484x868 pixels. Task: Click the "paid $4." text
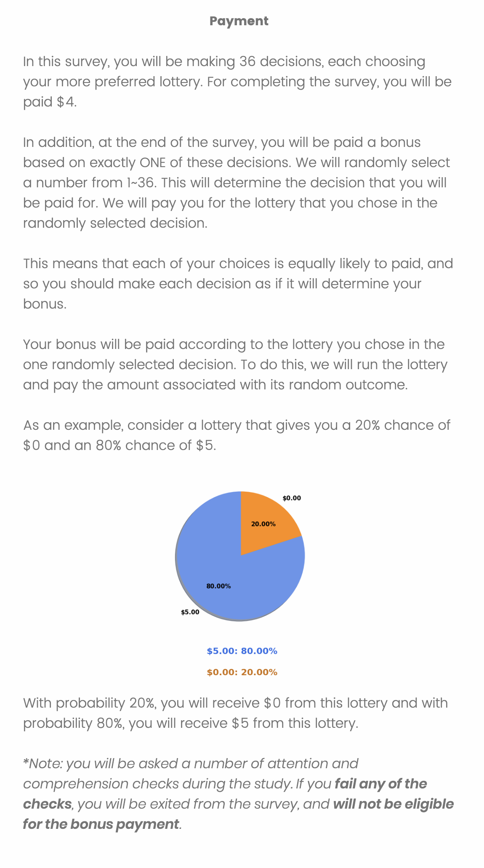[50, 102]
